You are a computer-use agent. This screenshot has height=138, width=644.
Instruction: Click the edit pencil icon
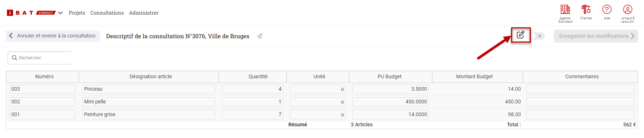click(521, 35)
